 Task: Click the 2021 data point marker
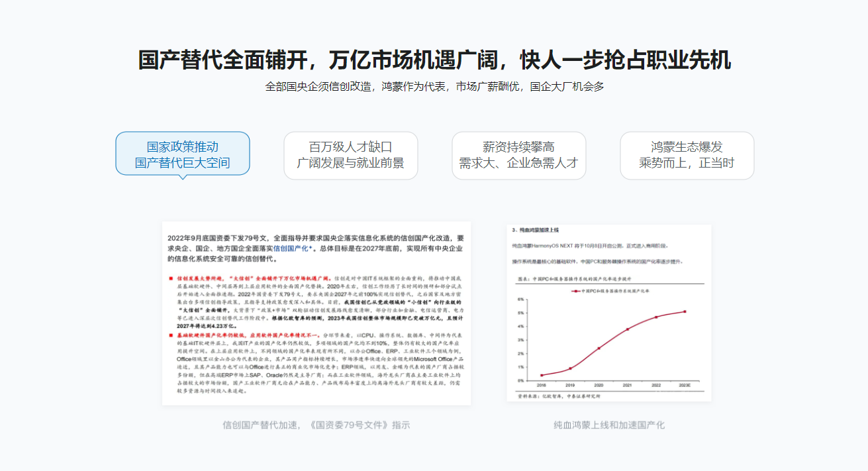628,329
